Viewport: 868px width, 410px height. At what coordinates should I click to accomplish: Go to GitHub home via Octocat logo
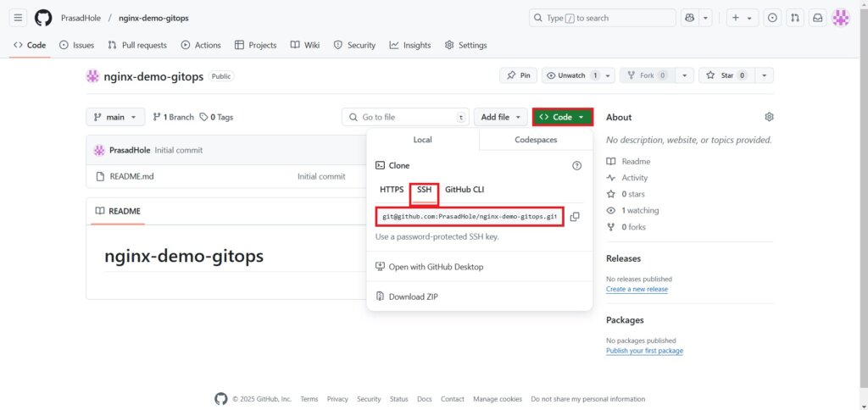[x=43, y=18]
